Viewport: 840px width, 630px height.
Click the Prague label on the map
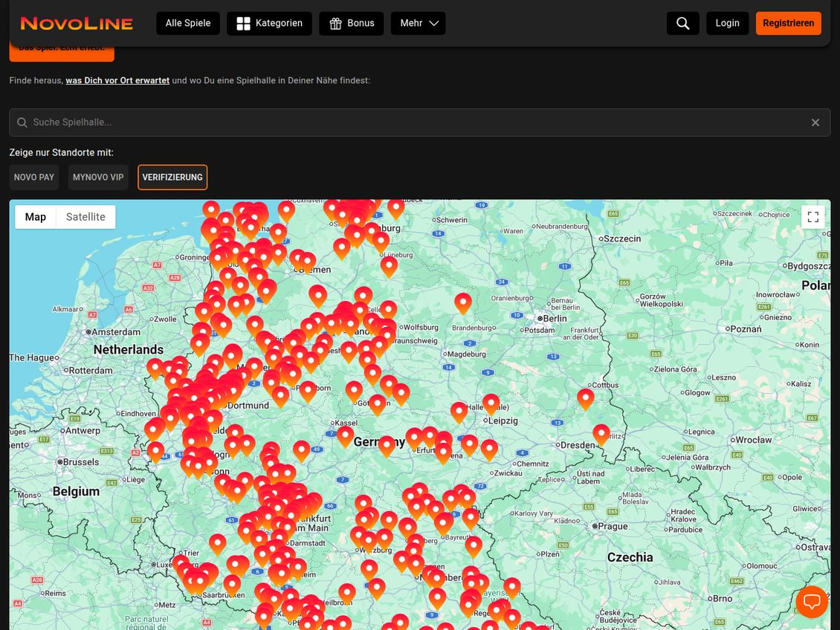[x=613, y=526]
